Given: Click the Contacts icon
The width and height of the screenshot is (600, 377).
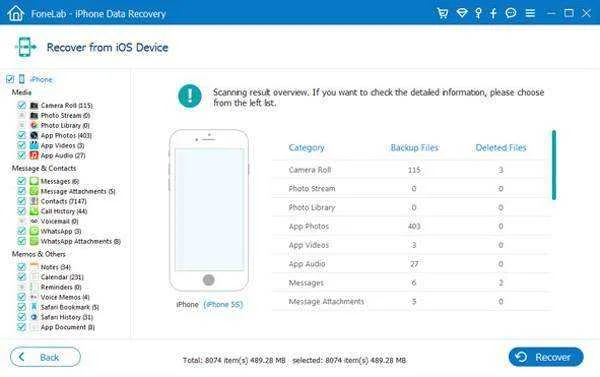Looking at the screenshot, I should (x=34, y=201).
